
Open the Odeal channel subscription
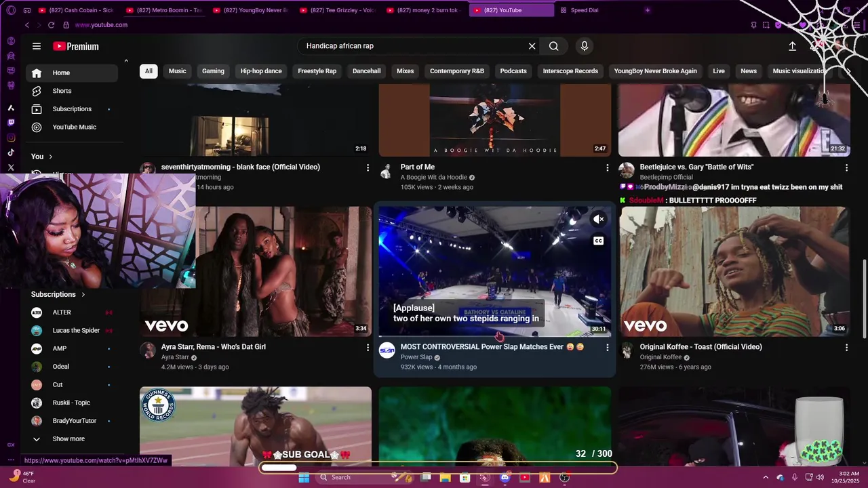[x=72, y=367]
